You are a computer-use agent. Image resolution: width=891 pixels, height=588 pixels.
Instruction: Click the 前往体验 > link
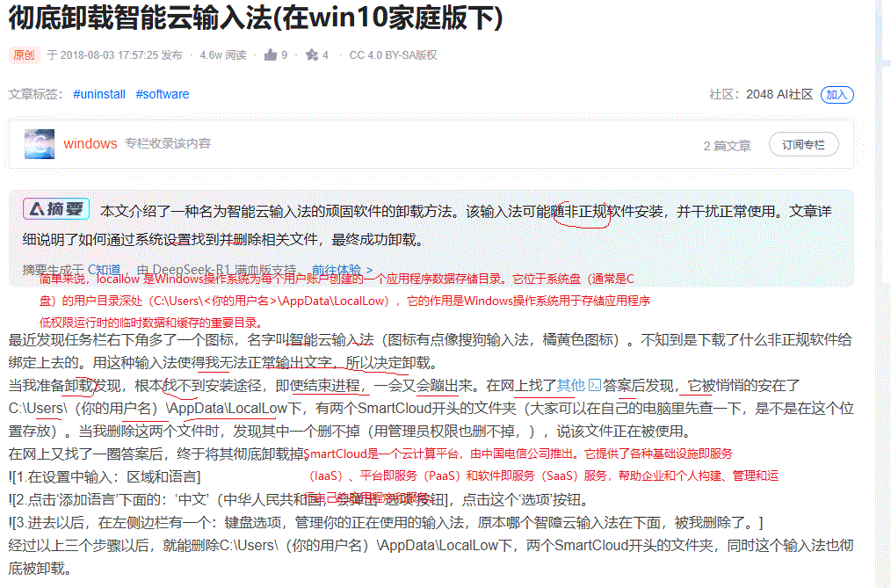[342, 270]
